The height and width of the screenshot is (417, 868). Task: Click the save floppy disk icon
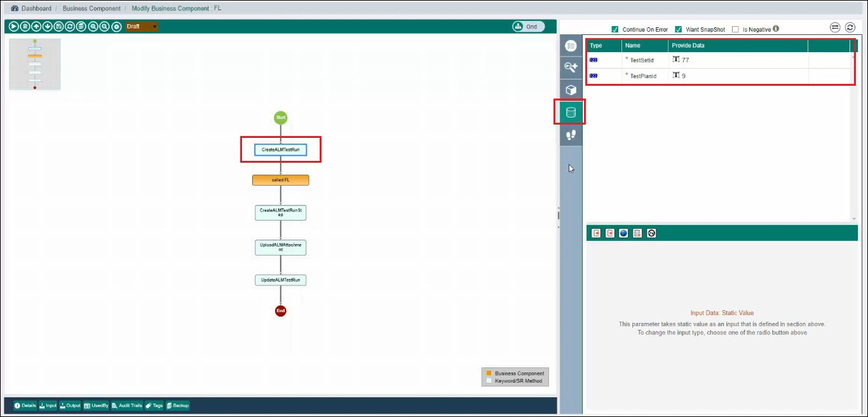point(58,27)
